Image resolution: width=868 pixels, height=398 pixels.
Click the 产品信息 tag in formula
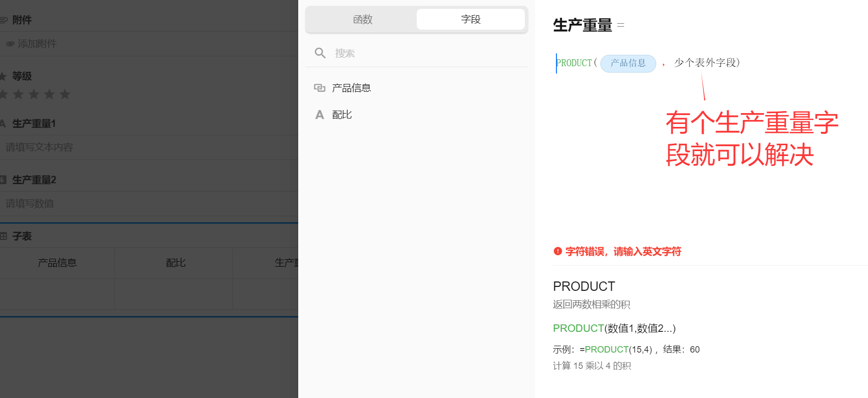click(x=628, y=63)
